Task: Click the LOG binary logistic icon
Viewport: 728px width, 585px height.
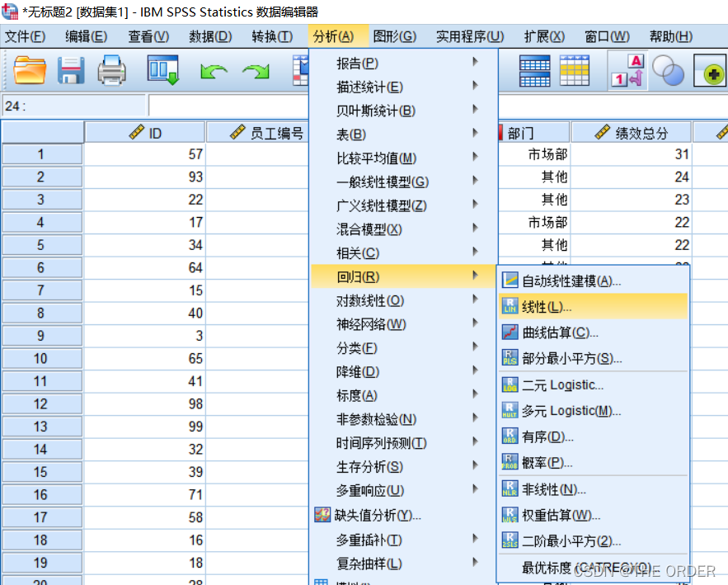Action: (510, 384)
